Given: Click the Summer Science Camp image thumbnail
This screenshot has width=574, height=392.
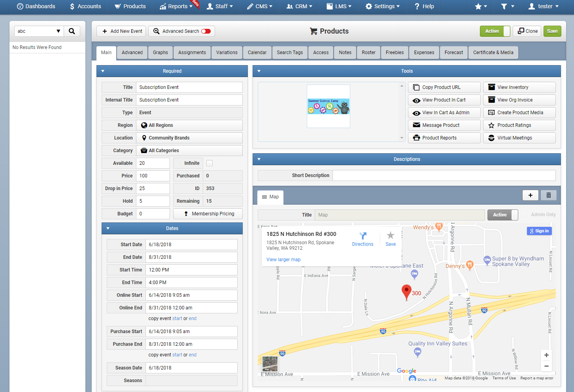Looking at the screenshot, I should (x=329, y=106).
